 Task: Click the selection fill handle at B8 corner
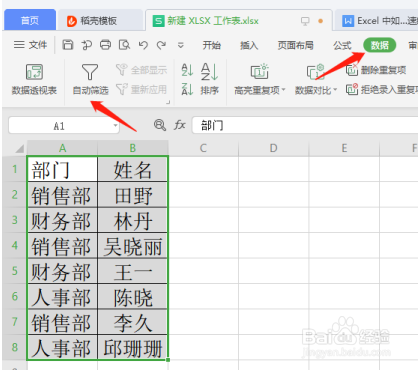(x=168, y=360)
